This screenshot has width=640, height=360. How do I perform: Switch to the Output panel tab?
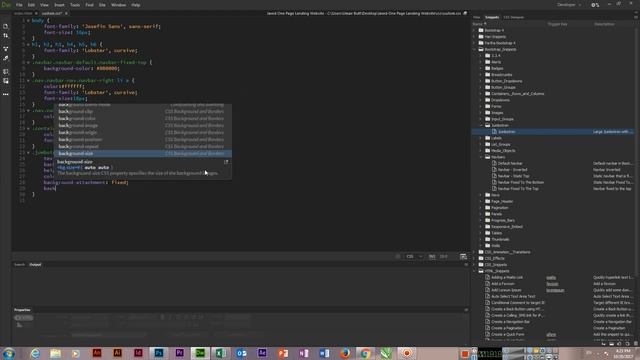(35, 264)
